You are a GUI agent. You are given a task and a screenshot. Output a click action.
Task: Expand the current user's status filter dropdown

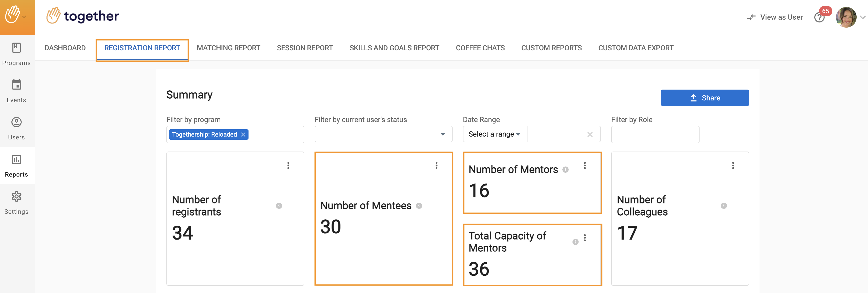443,134
